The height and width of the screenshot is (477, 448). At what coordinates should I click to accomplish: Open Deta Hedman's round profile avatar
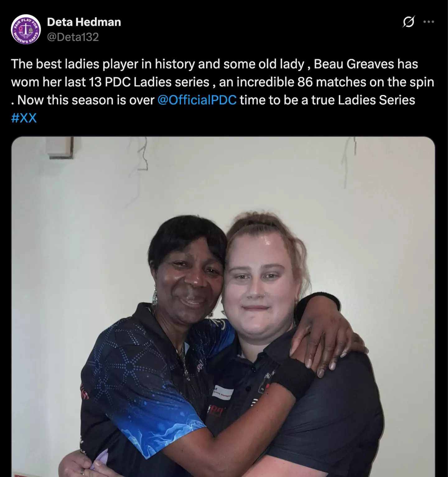point(26,29)
